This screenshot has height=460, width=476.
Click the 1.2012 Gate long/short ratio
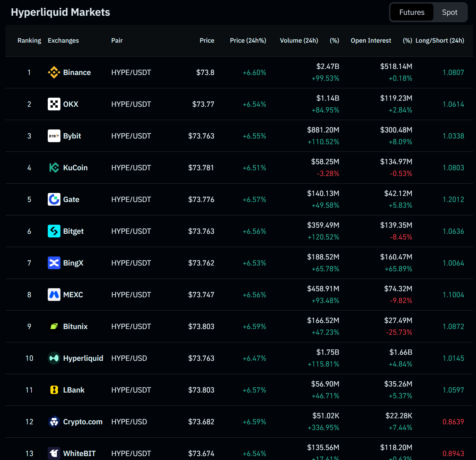pos(453,199)
